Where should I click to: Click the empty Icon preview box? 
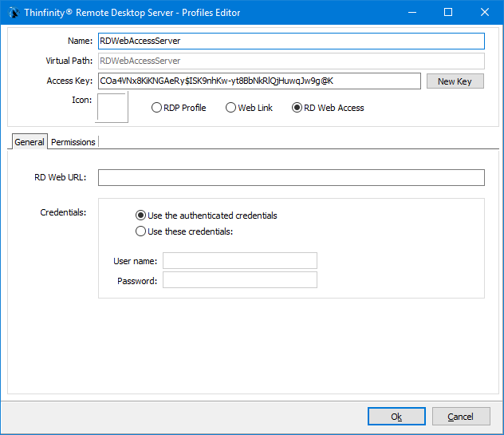coord(112,108)
